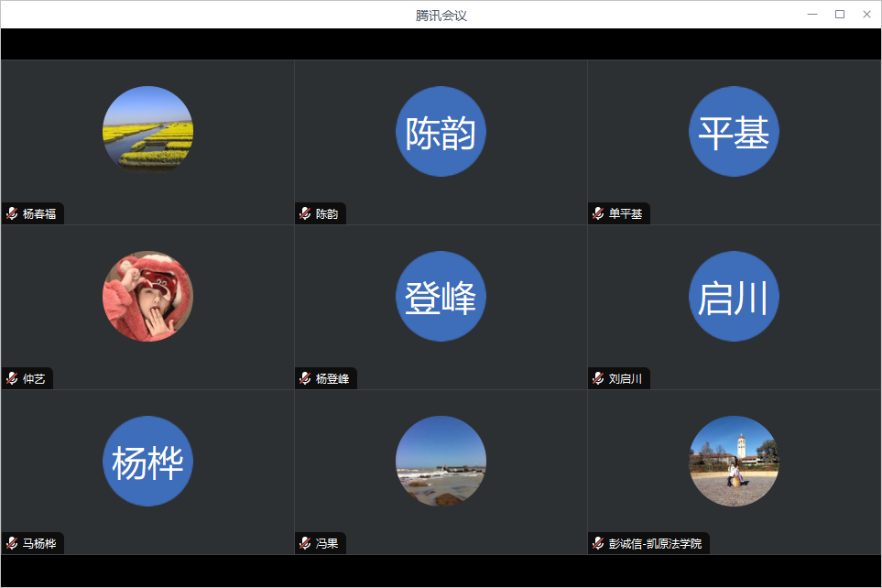Click 马杨桦's muted microphone icon

tap(12, 543)
